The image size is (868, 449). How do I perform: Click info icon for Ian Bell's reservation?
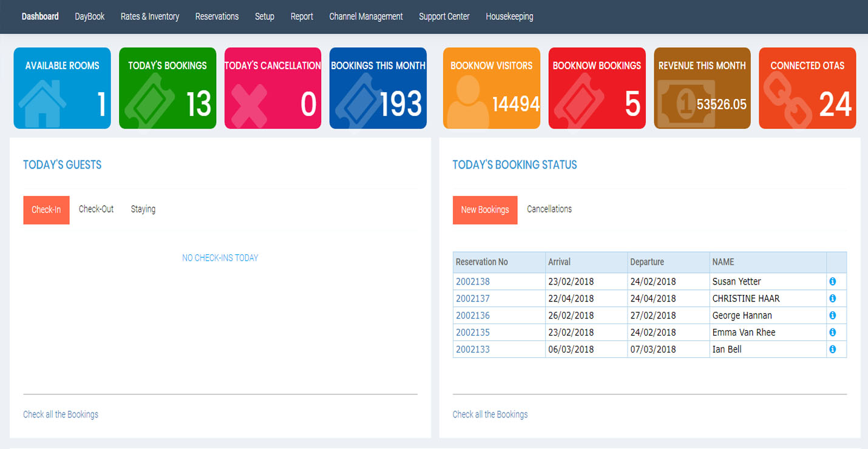pos(832,349)
